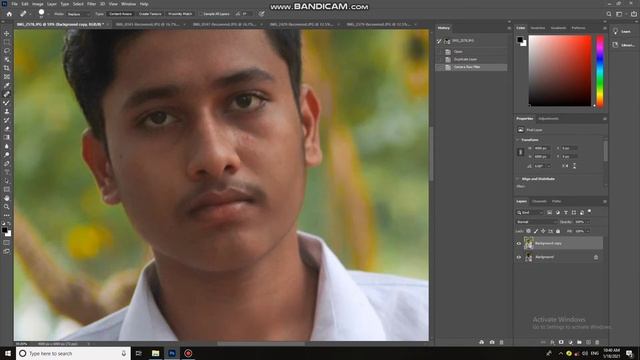Select the Clone Stamp tool

coord(7,111)
